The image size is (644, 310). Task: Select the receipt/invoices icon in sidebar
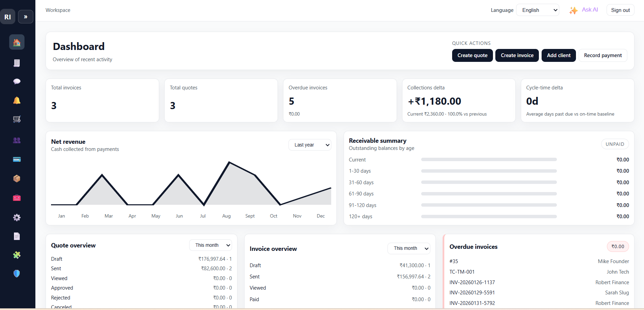coord(17,63)
